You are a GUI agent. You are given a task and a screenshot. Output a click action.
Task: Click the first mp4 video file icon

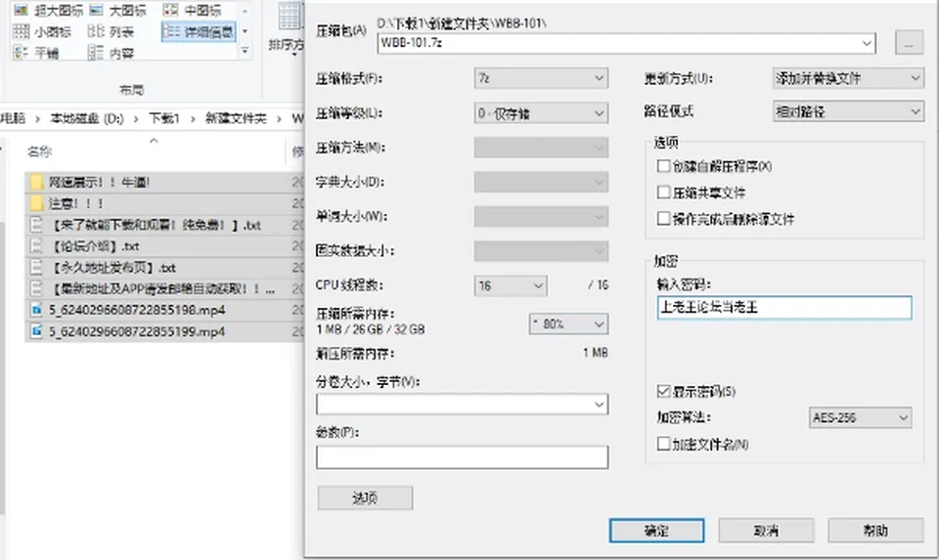pyautogui.click(x=36, y=310)
